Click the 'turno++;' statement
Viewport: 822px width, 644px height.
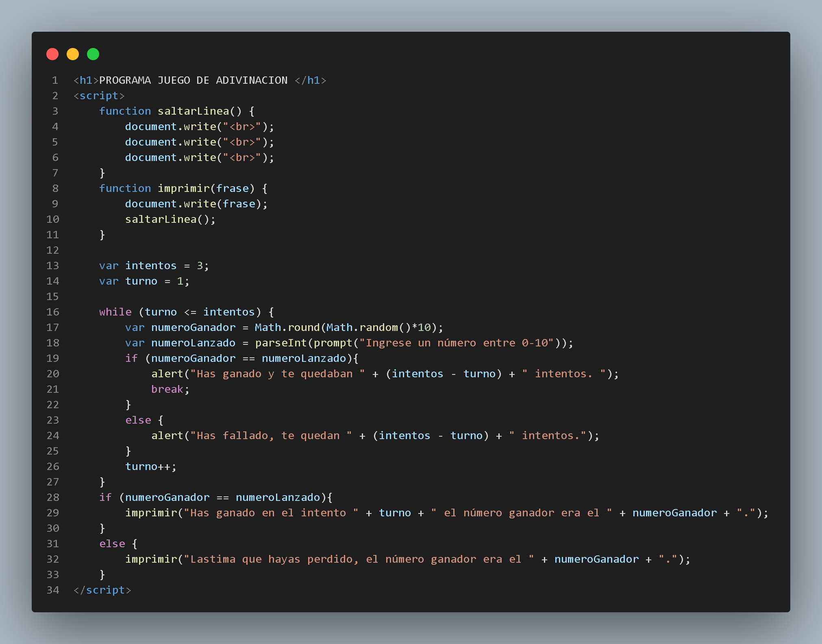click(x=151, y=466)
